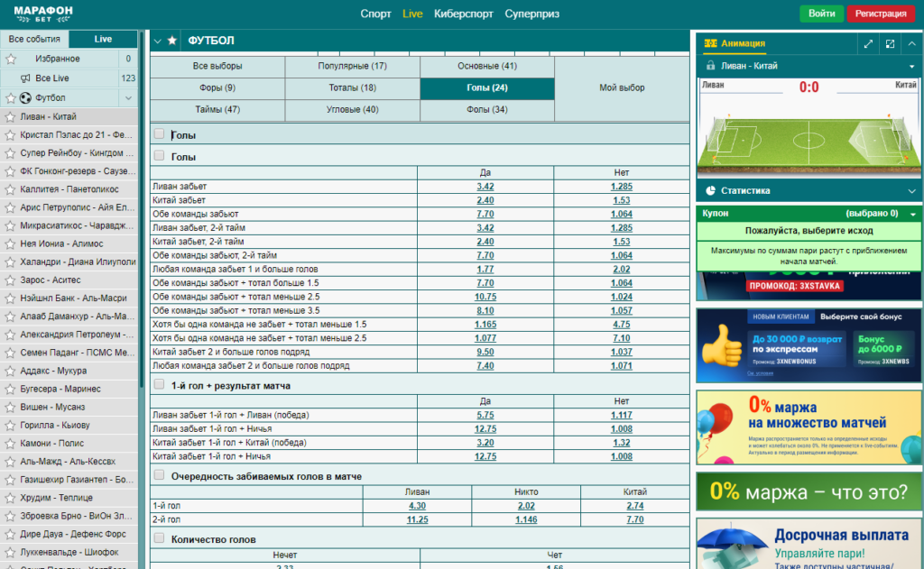Click the star next to ФУТБОЛ header
This screenshot has width=924, height=569.
172,40
